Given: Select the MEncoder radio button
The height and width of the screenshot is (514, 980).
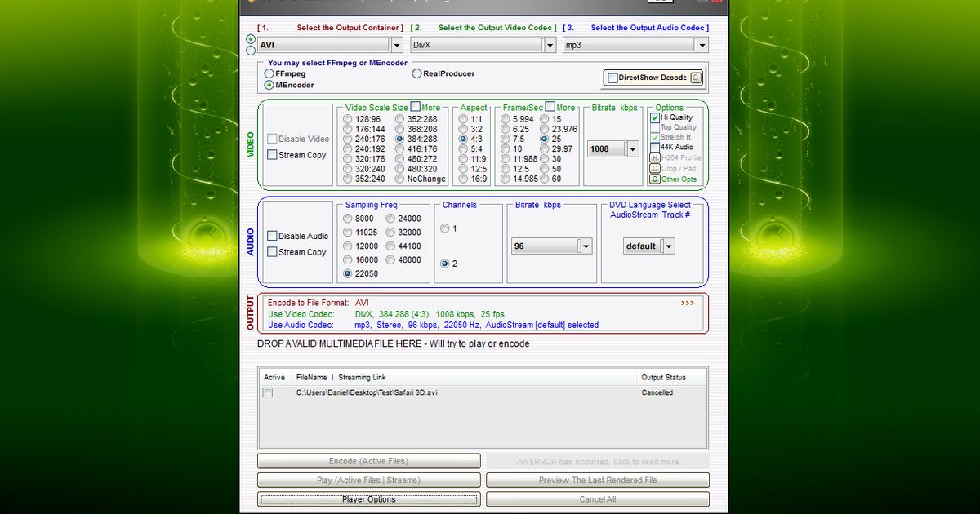Looking at the screenshot, I should click(x=269, y=85).
